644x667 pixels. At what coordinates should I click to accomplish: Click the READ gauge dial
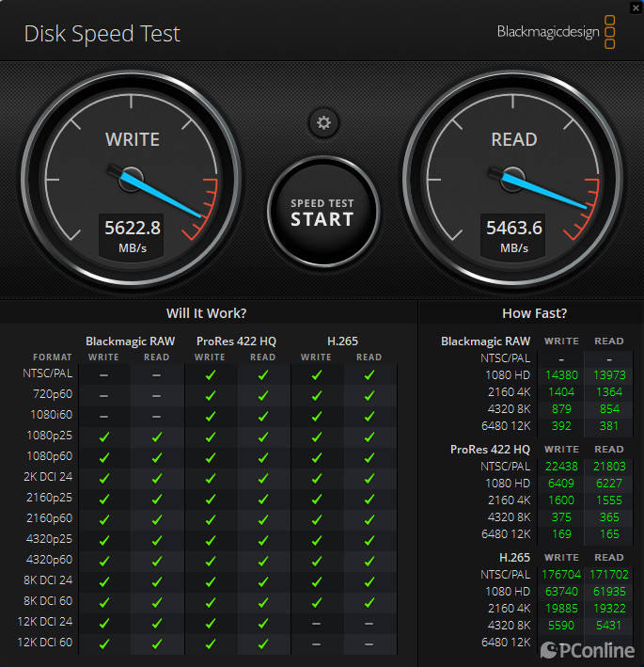[x=513, y=177]
